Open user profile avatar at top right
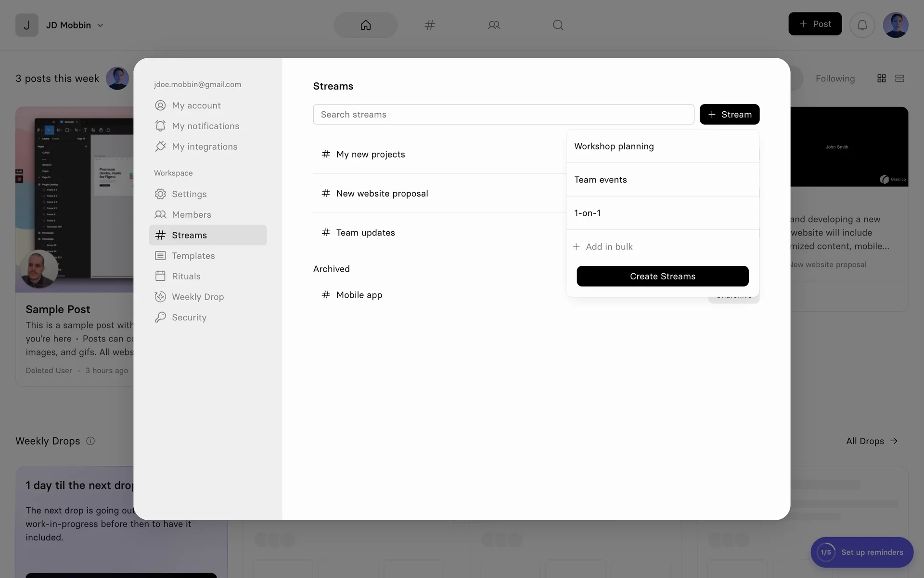This screenshot has width=924, height=578. coord(895,25)
